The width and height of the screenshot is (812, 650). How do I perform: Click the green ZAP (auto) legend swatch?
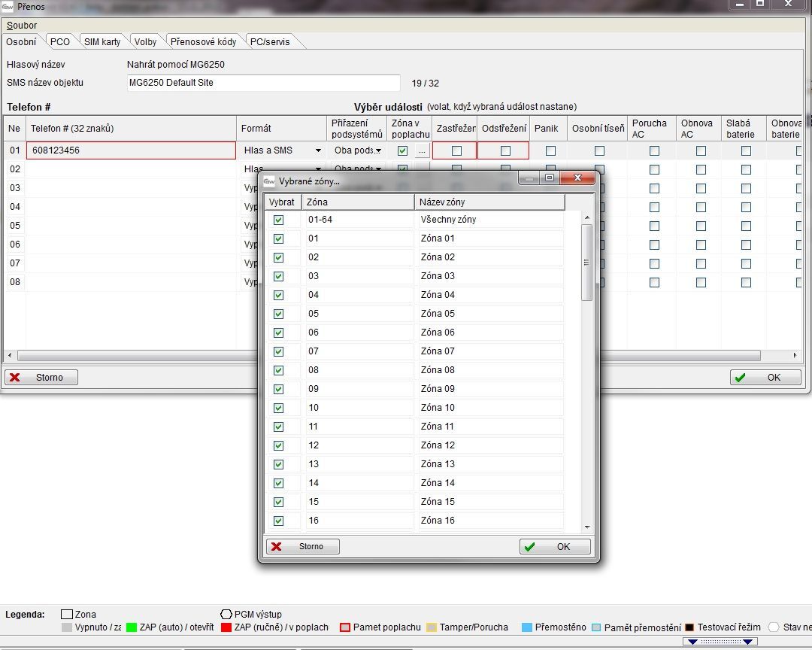pos(132,627)
